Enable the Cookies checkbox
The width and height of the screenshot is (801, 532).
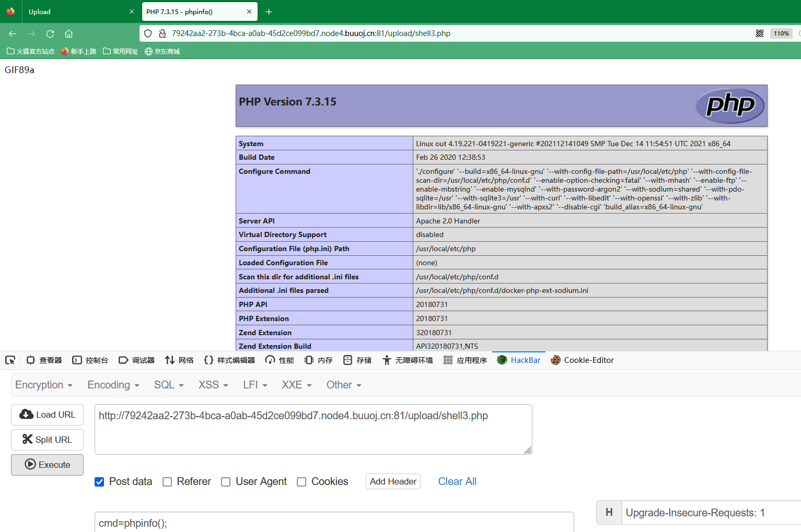(x=301, y=482)
